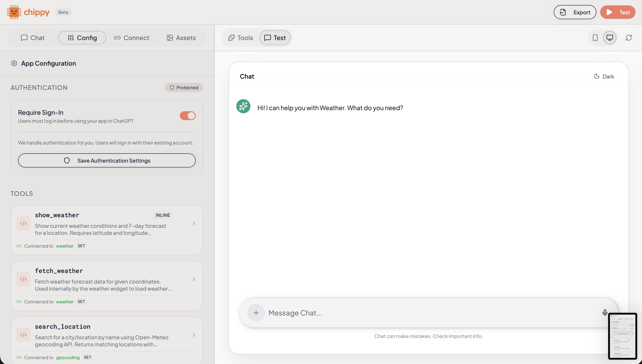Click the screenshot thumbnail in corner

623,336
